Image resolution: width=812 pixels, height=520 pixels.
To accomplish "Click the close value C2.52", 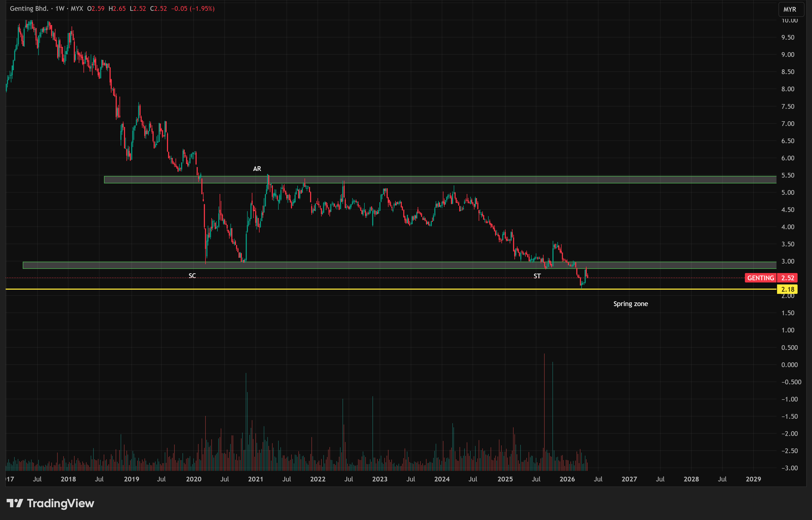I will [159, 8].
